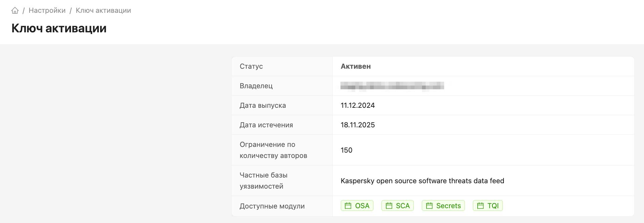644x223 pixels.
Task: Click the Владелец row label
Action: [x=256, y=86]
